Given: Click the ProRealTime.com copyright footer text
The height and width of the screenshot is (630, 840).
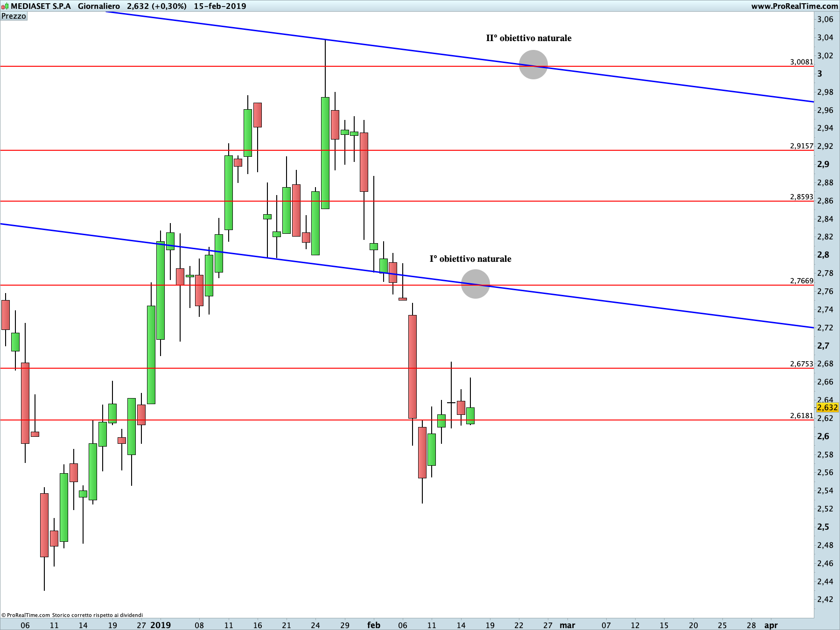Looking at the screenshot, I should pyautogui.click(x=72, y=615).
